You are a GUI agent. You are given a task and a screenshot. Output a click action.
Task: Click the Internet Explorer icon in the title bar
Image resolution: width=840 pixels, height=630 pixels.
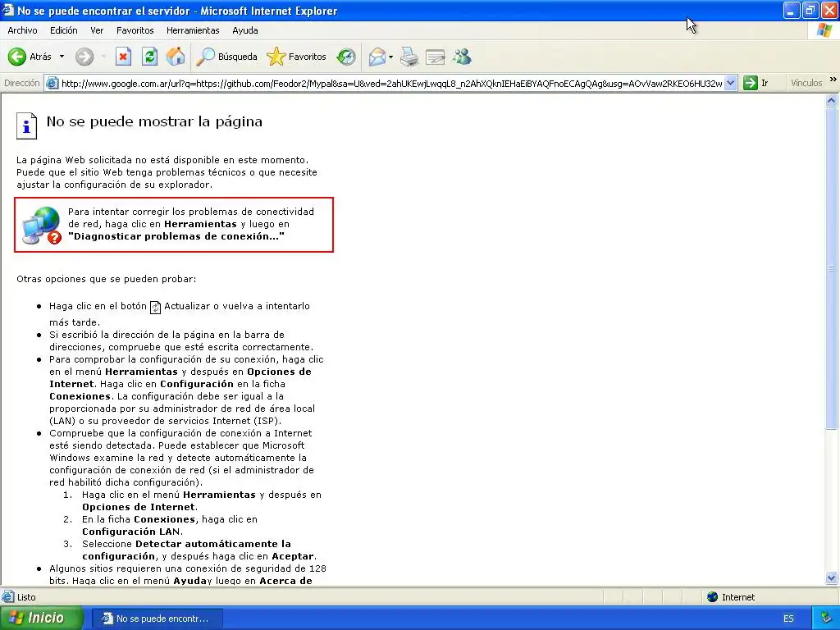7,10
